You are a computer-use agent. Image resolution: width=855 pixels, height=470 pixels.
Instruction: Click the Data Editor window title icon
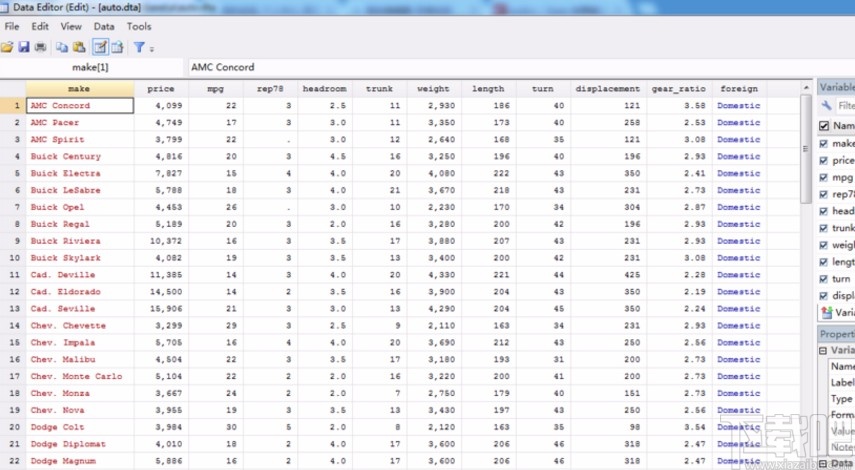pyautogui.click(x=5, y=7)
